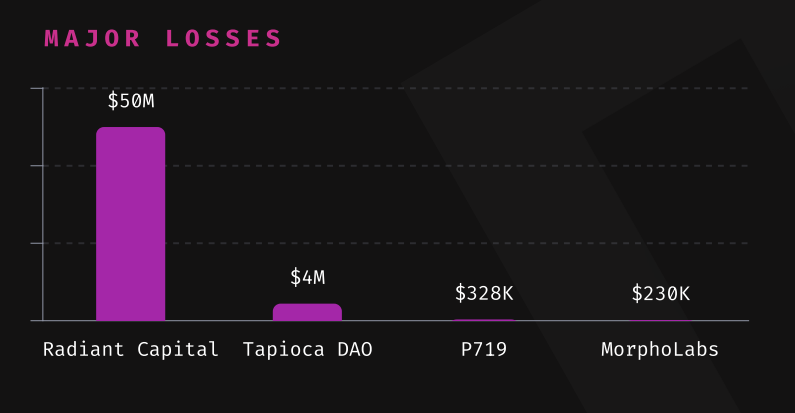The image size is (795, 413).
Task: Click the middle dashed gridline above Tapioca DAO
Action: (x=307, y=166)
